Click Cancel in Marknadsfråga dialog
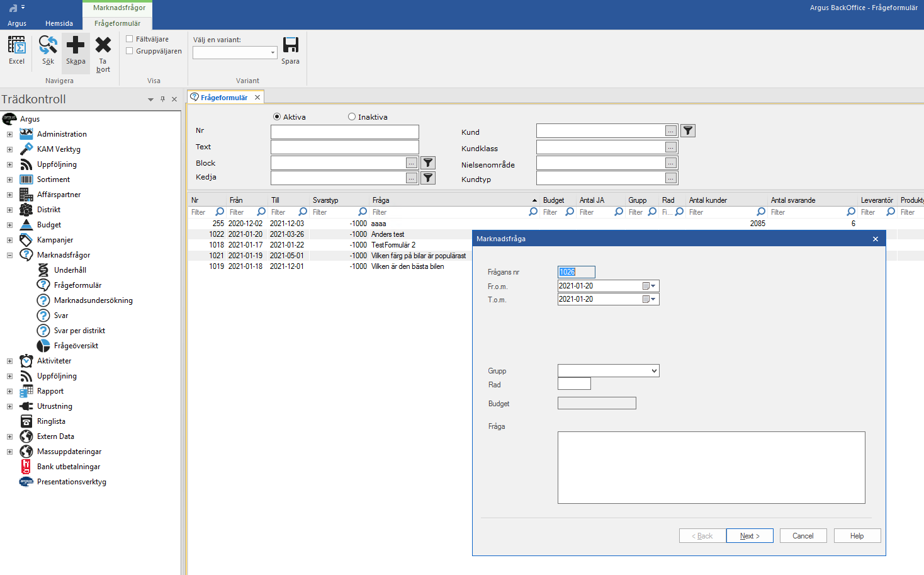Image resolution: width=924 pixels, height=575 pixels. [803, 536]
